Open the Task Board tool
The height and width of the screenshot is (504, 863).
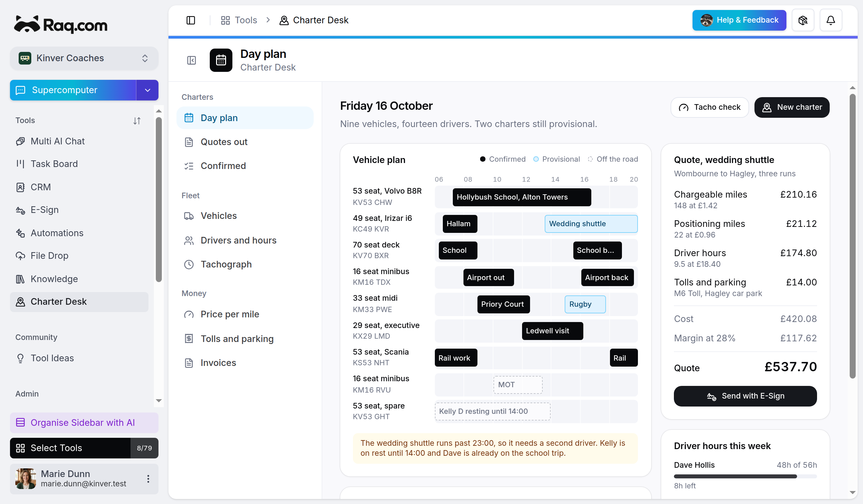(x=79, y=164)
